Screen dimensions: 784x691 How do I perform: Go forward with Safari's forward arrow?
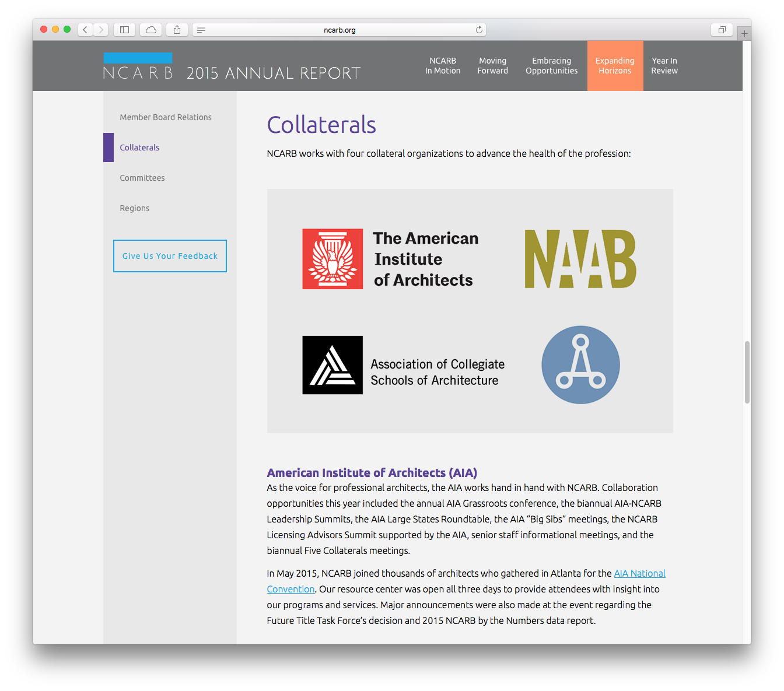[100, 30]
